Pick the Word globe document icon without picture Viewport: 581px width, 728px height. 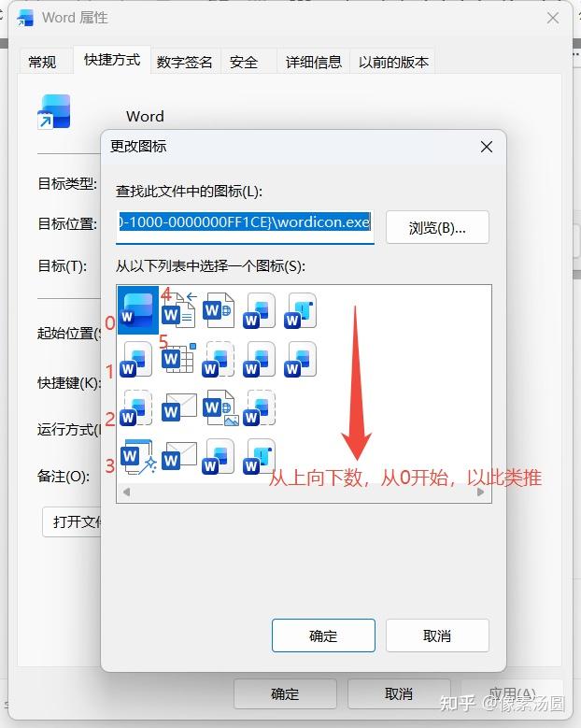coord(219,309)
